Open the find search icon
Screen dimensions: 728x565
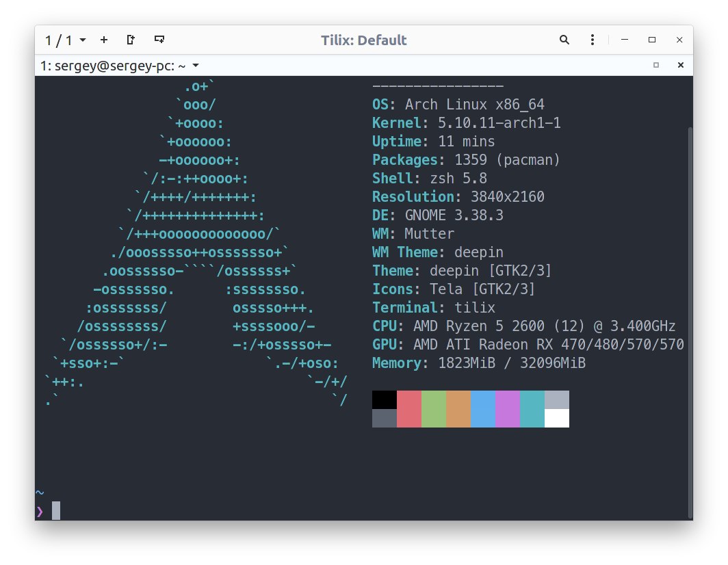tap(564, 40)
